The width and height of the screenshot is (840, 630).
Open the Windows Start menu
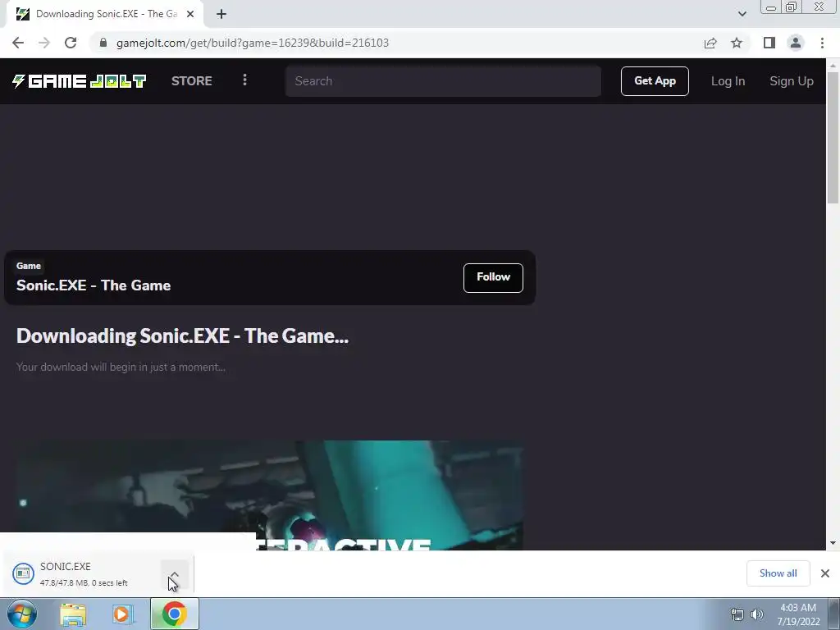click(22, 614)
